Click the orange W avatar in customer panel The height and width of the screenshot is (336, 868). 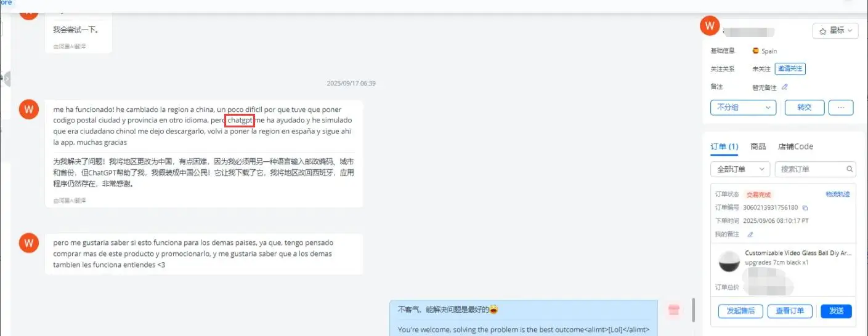[710, 26]
